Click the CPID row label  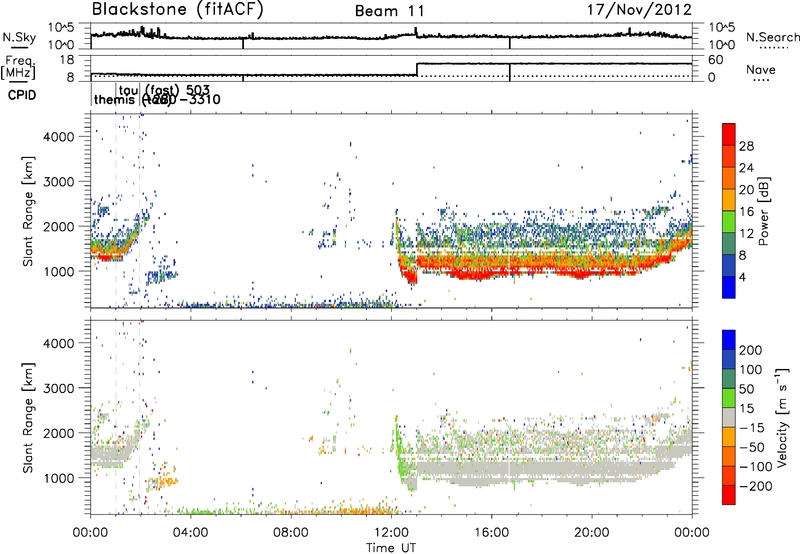(x=22, y=95)
